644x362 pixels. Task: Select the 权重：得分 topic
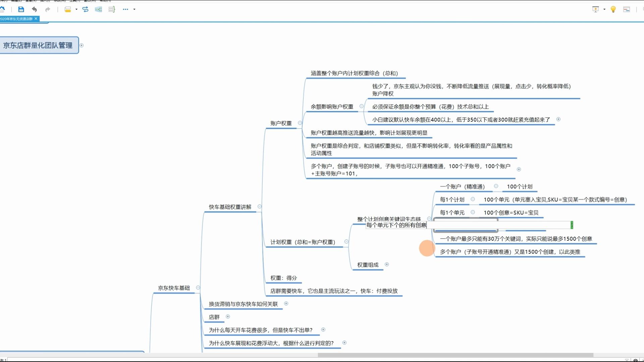click(x=283, y=278)
